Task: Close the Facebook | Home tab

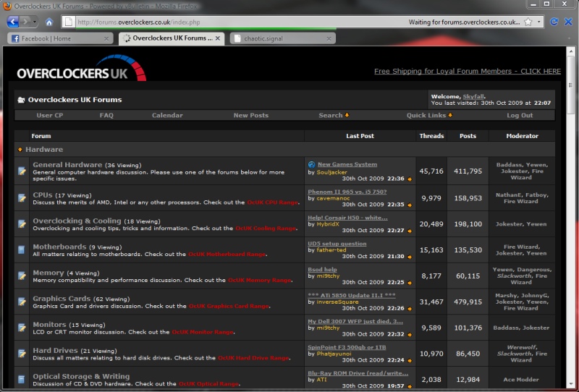Action: coord(106,38)
